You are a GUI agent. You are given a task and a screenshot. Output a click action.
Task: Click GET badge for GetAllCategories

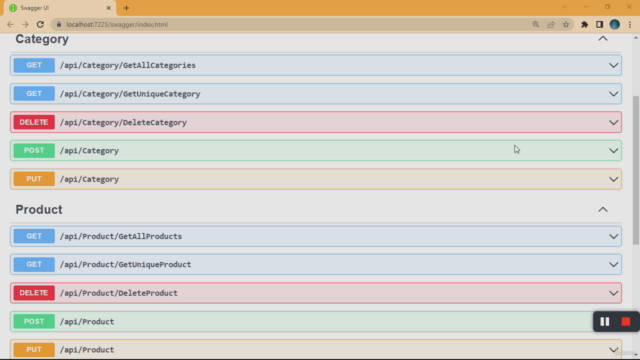point(34,65)
